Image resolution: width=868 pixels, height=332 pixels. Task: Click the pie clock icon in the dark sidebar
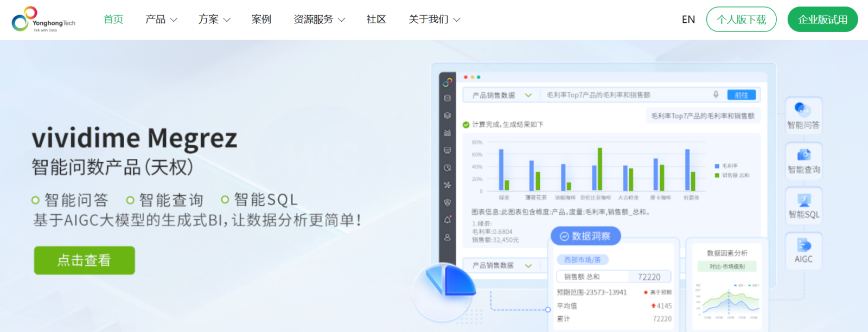(448, 168)
